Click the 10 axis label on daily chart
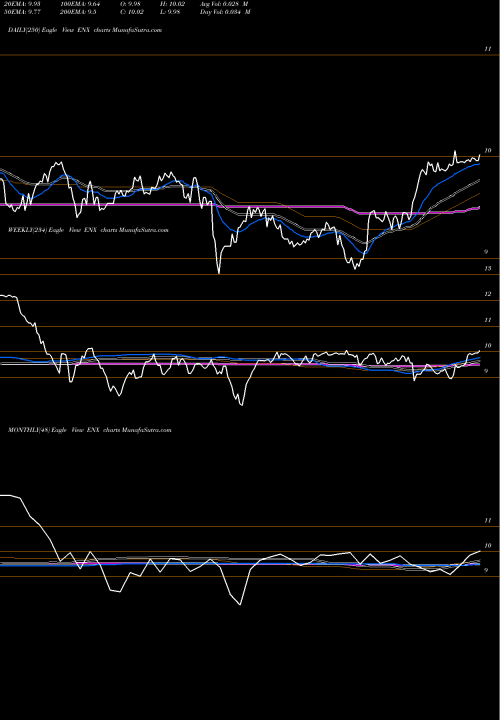 click(488, 151)
